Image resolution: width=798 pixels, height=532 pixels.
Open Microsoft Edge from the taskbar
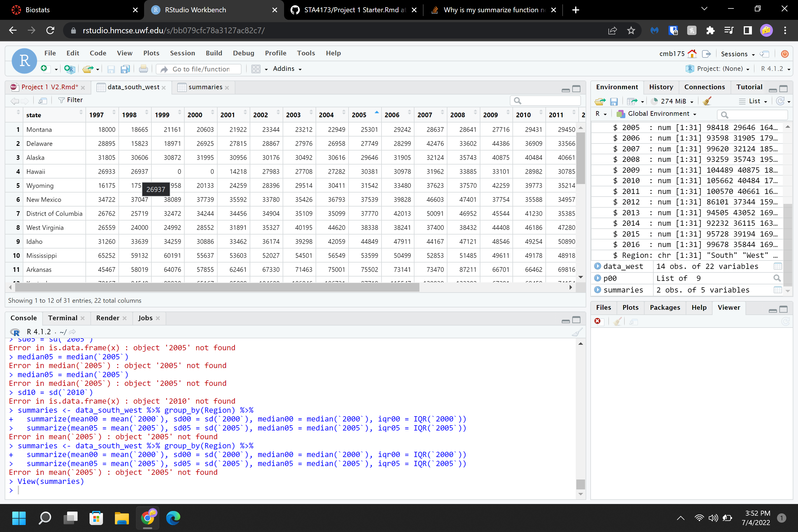pyautogui.click(x=173, y=518)
